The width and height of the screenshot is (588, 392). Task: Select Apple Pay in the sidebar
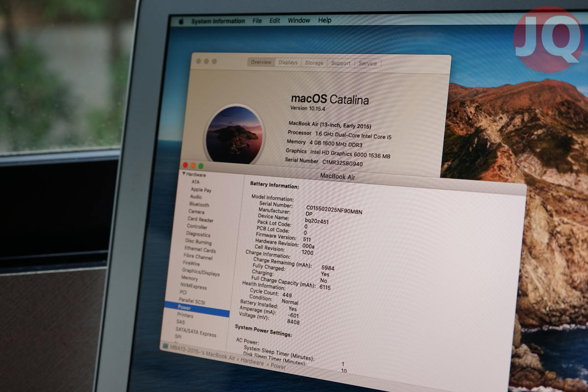[x=201, y=190]
